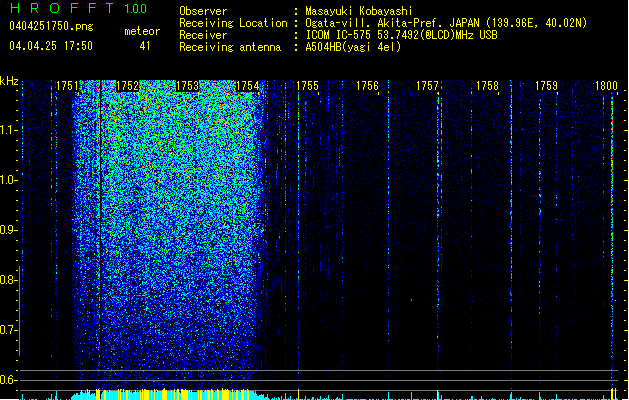The height and width of the screenshot is (400, 629).
Task: Click the meteor count value 41
Action: 145,46
